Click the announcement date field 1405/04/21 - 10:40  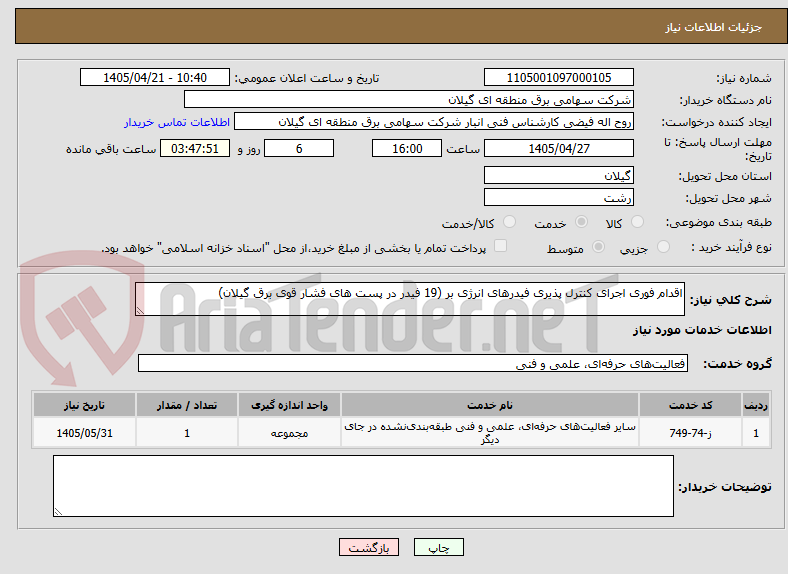(155, 77)
